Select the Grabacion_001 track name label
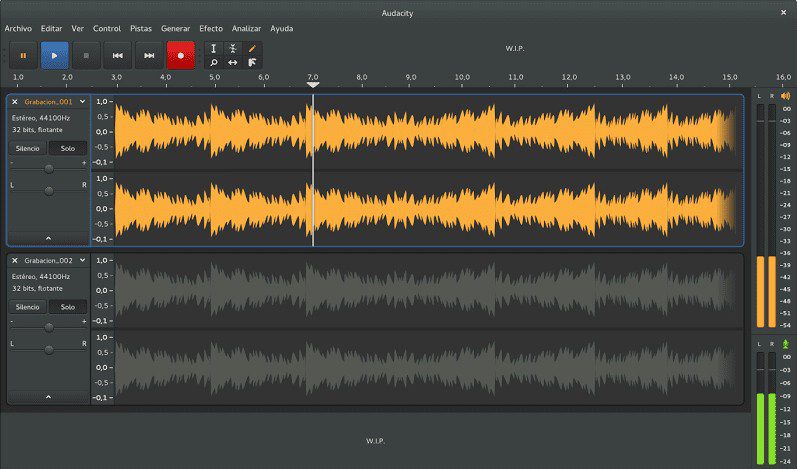Viewport: 797px width, 469px height. click(x=48, y=102)
